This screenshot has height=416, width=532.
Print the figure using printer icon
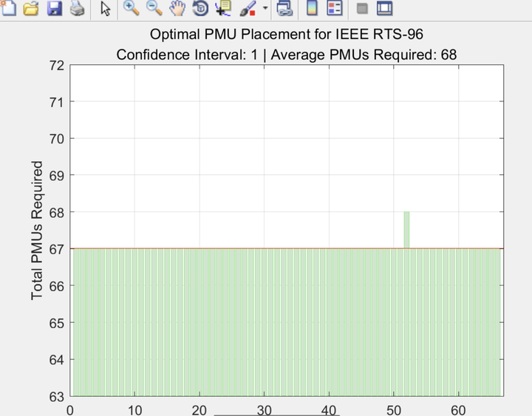78,8
